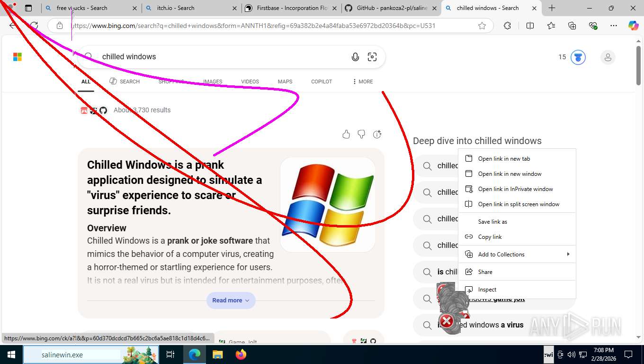Select the VIDEOS tab
644x364 pixels.
pyautogui.click(x=250, y=82)
